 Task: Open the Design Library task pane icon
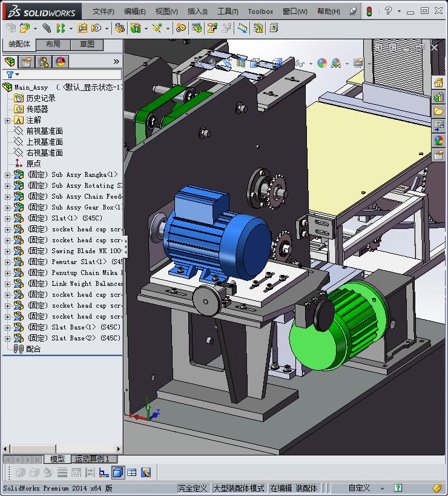[438, 97]
